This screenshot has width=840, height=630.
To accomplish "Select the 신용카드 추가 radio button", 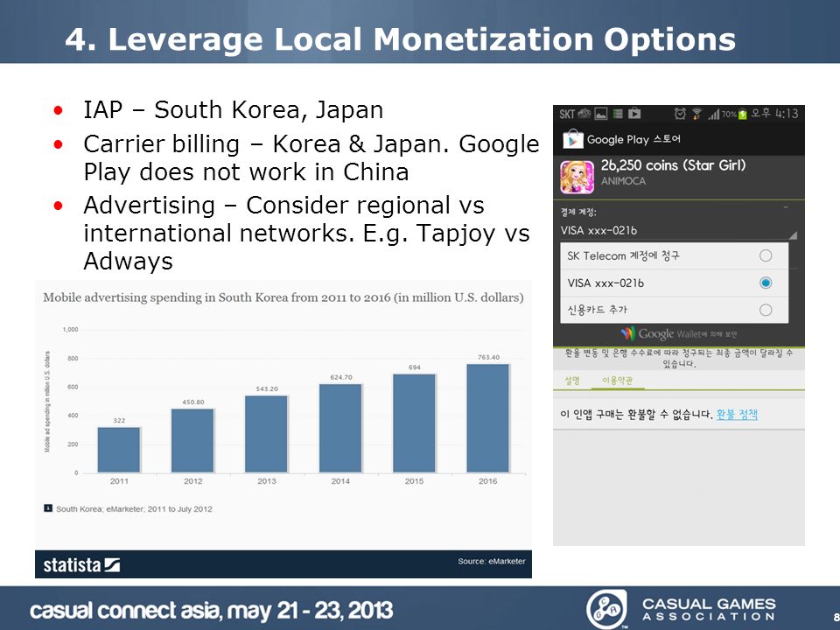I will click(x=766, y=310).
